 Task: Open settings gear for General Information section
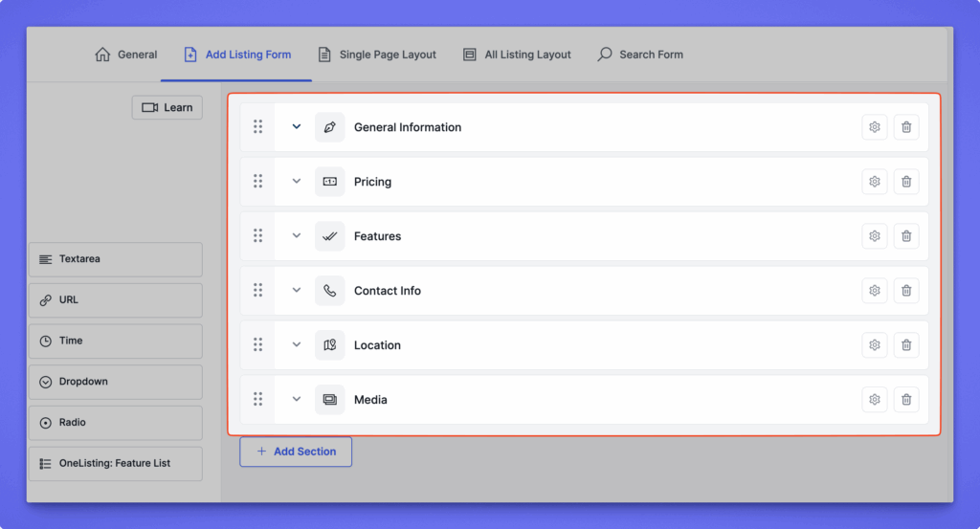874,127
